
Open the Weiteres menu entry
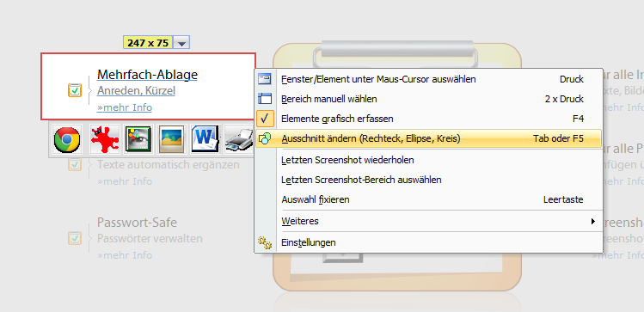(x=428, y=221)
